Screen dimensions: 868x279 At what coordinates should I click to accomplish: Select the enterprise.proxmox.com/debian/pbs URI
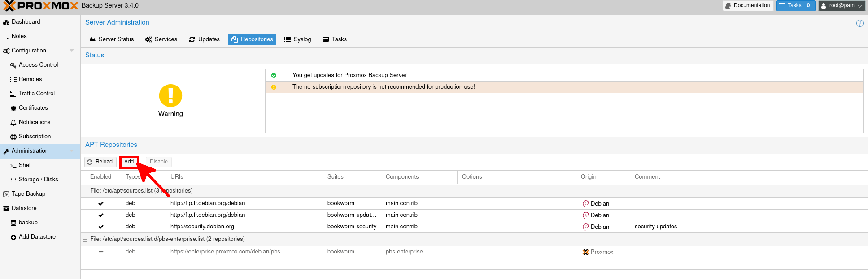click(x=225, y=252)
